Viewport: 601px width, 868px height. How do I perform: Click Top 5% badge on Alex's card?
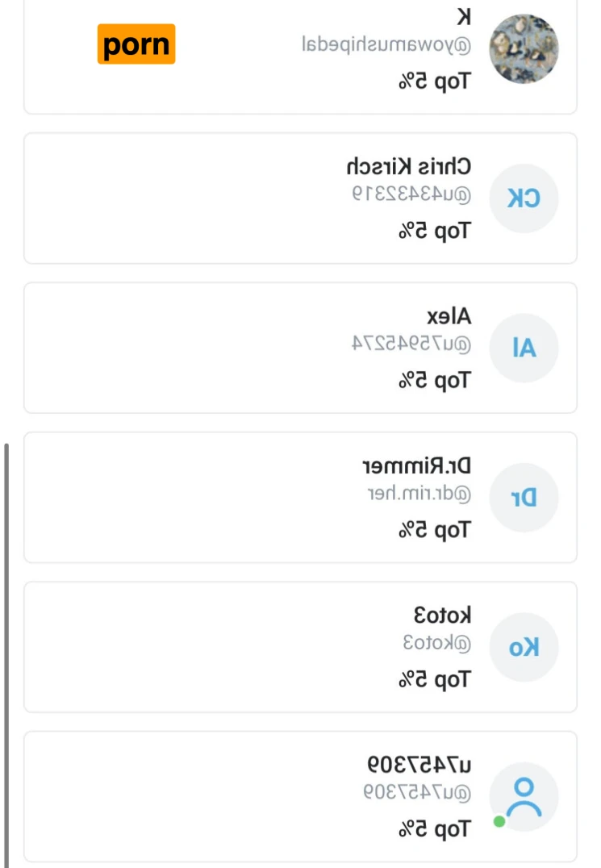(x=433, y=381)
